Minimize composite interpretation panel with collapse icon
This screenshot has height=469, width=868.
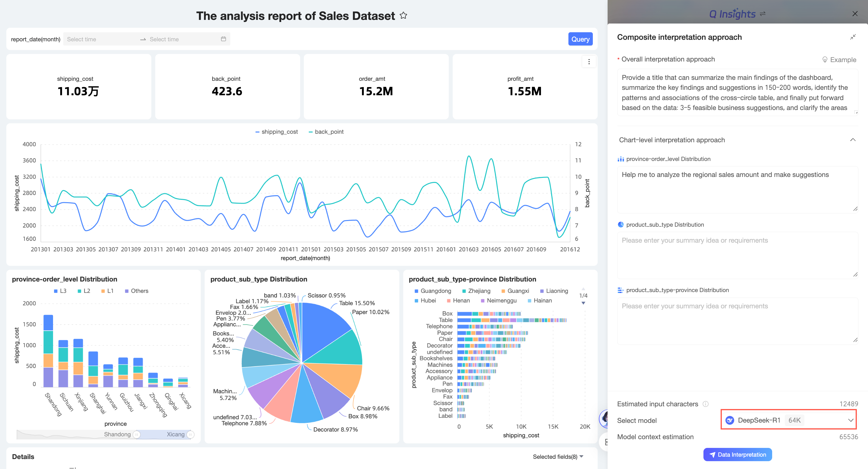(x=853, y=37)
